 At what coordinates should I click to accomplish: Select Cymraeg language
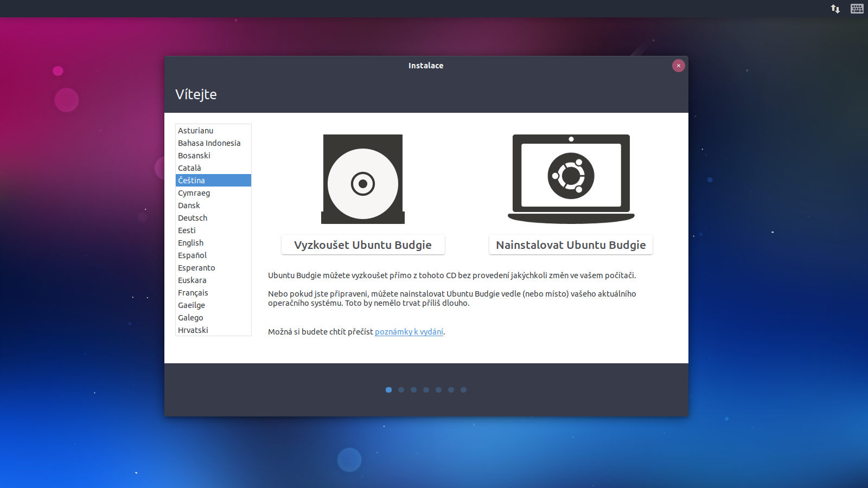(213, 193)
